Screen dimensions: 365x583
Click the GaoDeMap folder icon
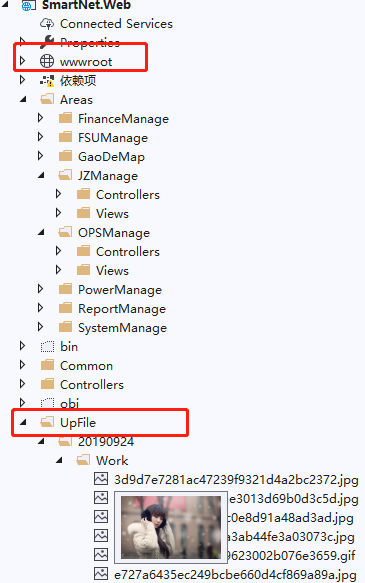coord(65,156)
